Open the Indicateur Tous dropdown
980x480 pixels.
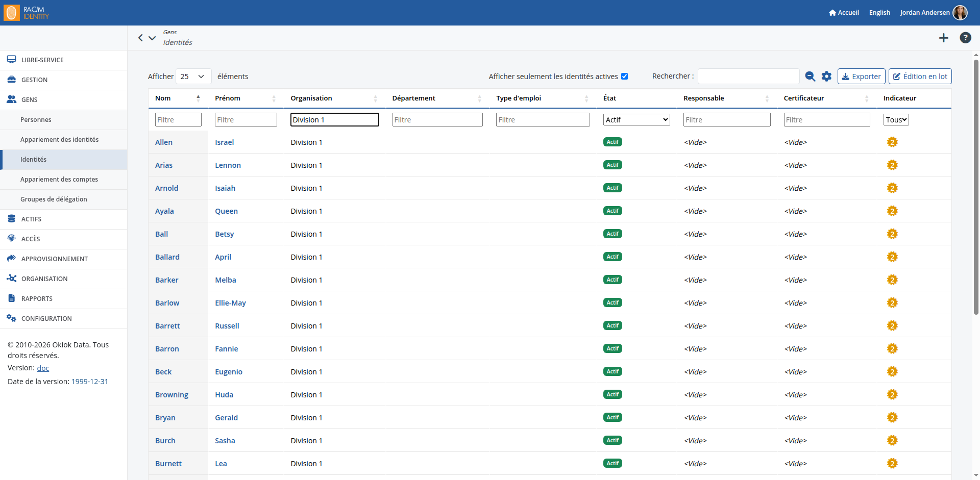896,120
